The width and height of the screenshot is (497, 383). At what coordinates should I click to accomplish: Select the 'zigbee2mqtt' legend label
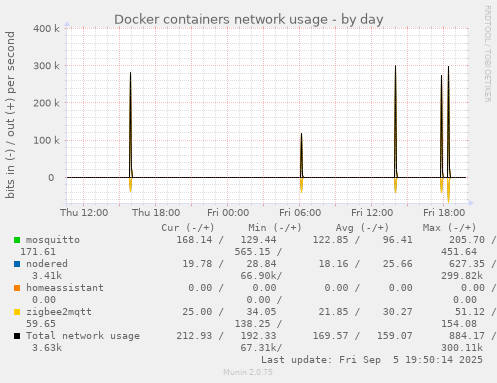pos(59,312)
